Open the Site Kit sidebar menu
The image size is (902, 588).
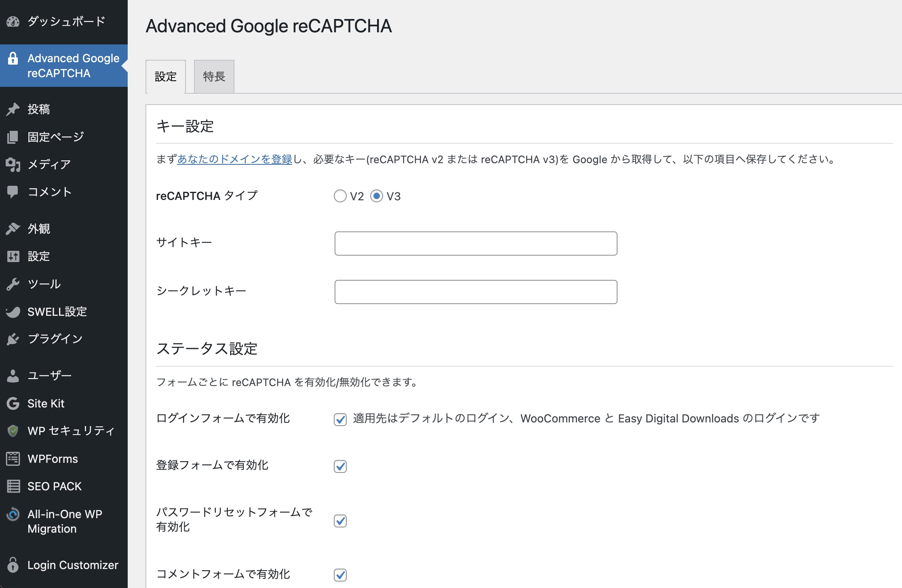click(64, 403)
